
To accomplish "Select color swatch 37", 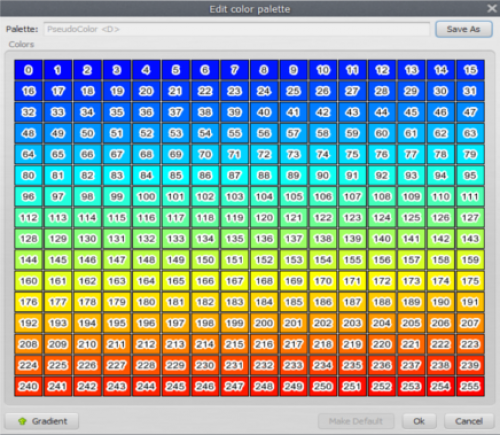I will coord(176,112).
